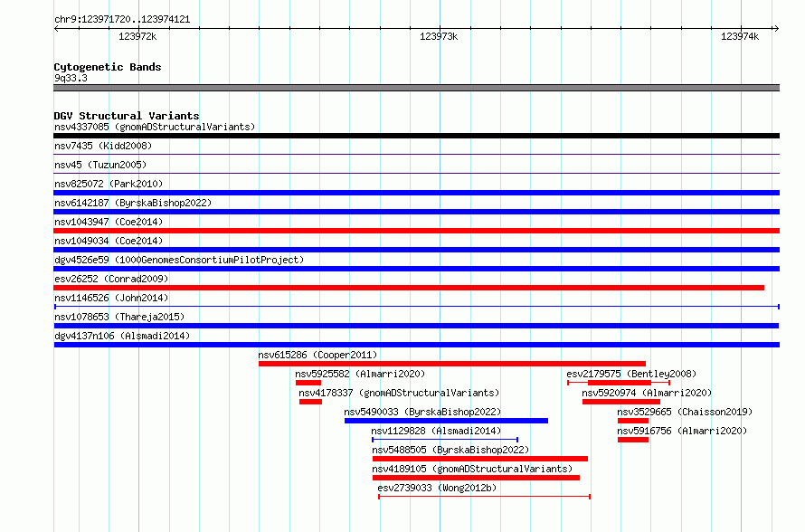This screenshot has width=805, height=532.
Task: Click nsv615286 (Cooper2011) label
Action: pos(317,355)
